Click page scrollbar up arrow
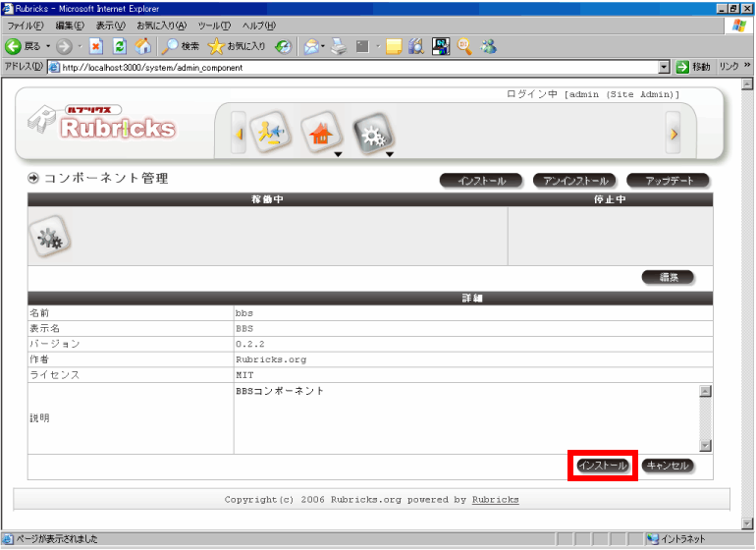 coord(747,83)
